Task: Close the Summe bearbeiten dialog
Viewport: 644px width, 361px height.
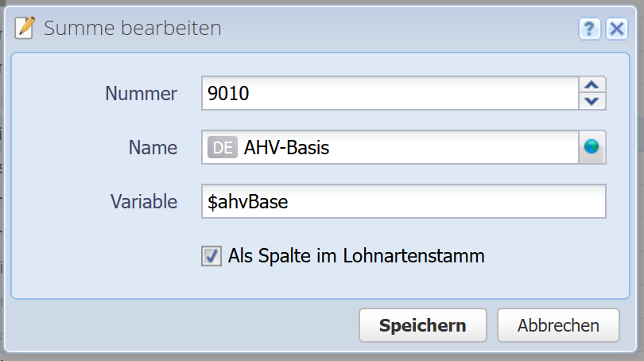Action: [x=616, y=29]
